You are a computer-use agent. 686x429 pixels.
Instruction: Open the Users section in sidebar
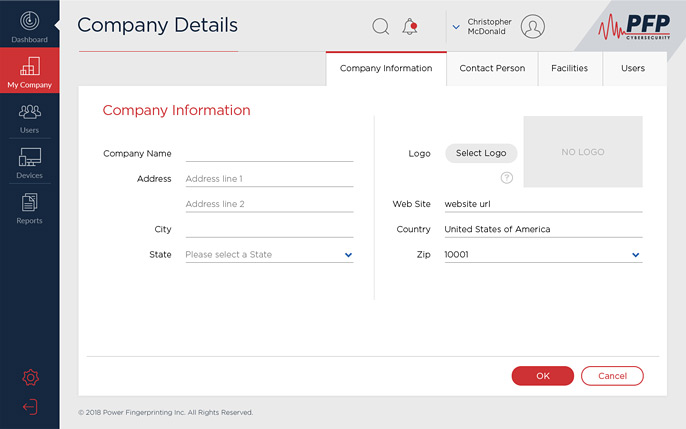point(29,118)
